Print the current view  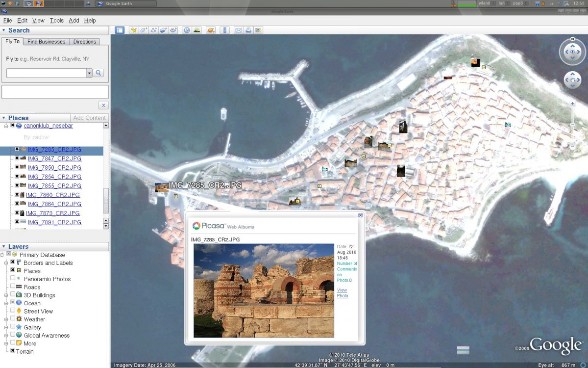[248, 30]
